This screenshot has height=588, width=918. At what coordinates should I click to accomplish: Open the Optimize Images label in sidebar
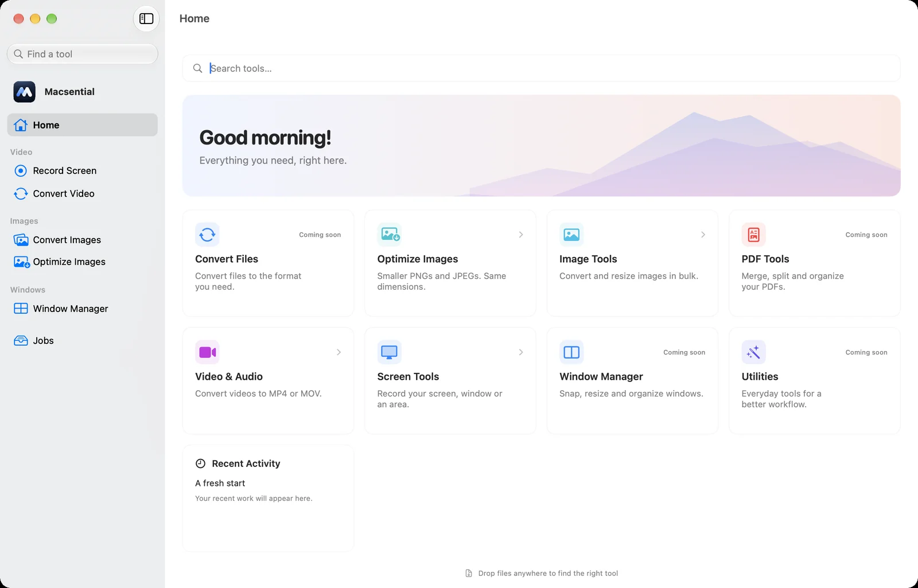pos(69,262)
